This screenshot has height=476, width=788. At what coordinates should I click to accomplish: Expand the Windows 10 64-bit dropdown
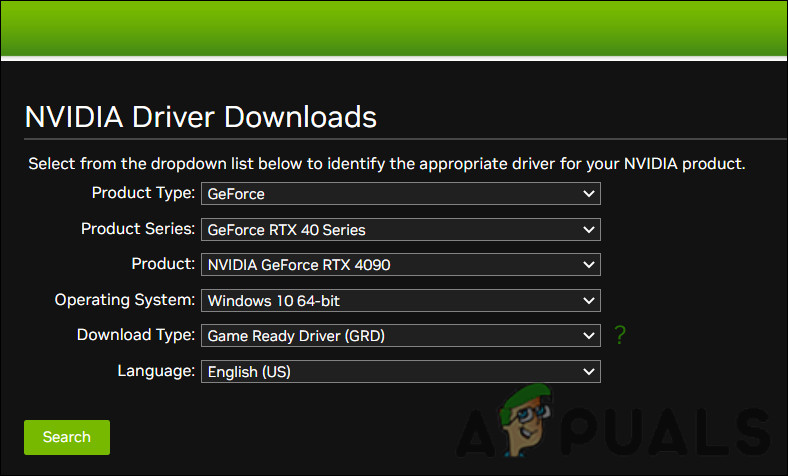[x=400, y=300]
